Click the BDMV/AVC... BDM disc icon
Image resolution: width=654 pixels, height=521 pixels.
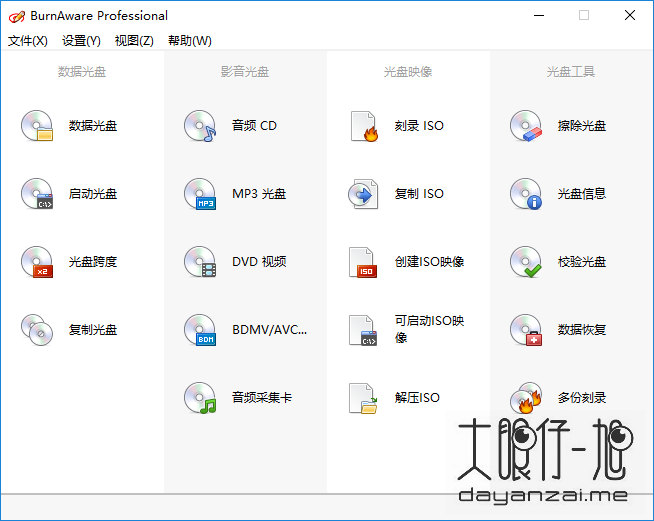200,330
